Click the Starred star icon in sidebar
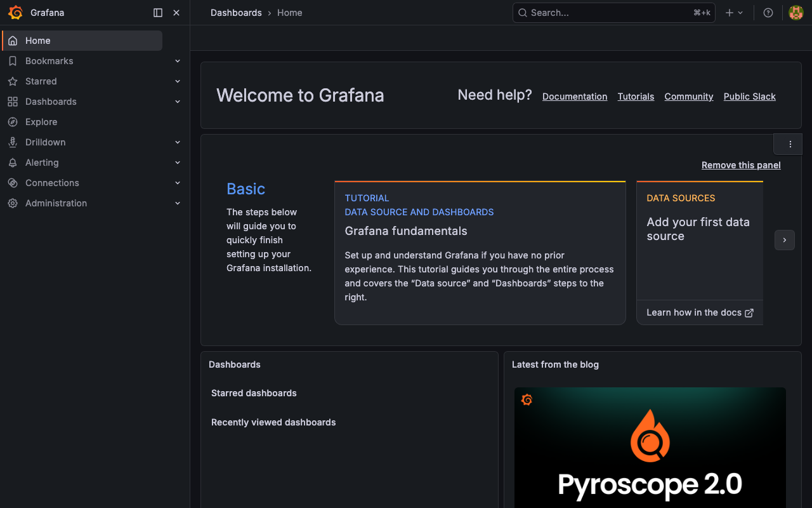 13,81
